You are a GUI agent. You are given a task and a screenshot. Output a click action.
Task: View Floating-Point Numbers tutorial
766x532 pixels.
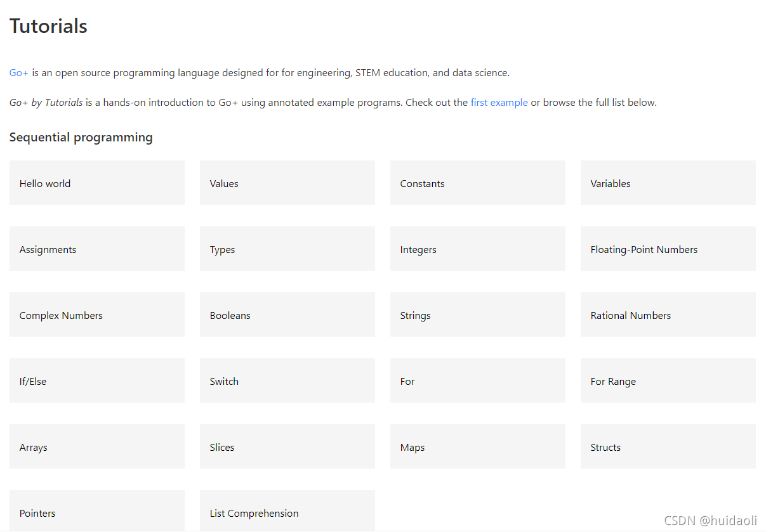(668, 249)
